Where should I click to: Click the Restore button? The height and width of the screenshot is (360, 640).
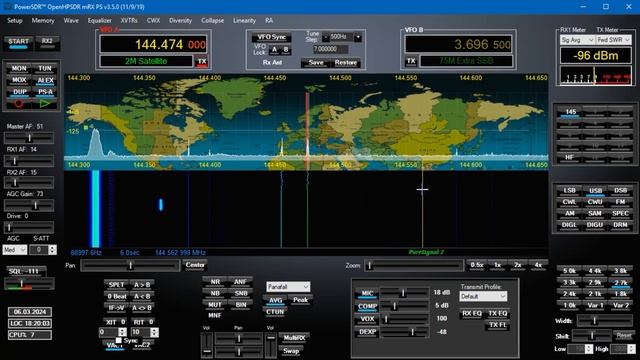point(346,63)
